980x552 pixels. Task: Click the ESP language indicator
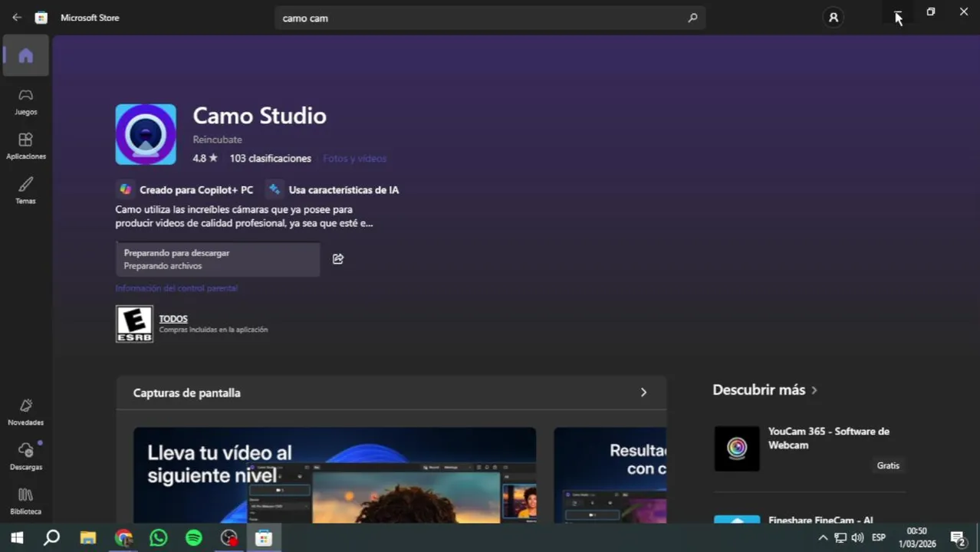(879, 538)
